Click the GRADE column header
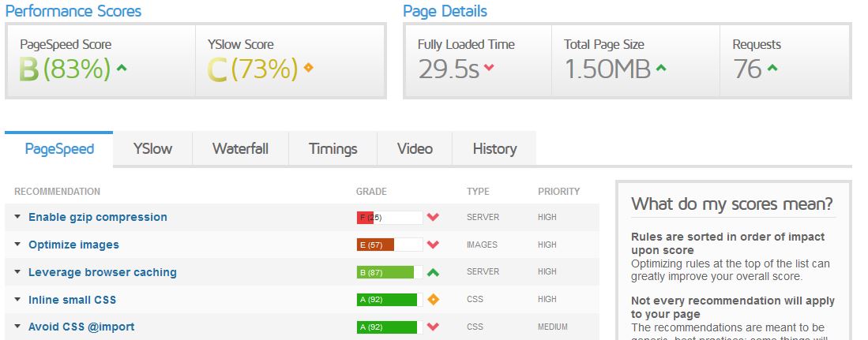This screenshot has width=868, height=340. coord(371,192)
